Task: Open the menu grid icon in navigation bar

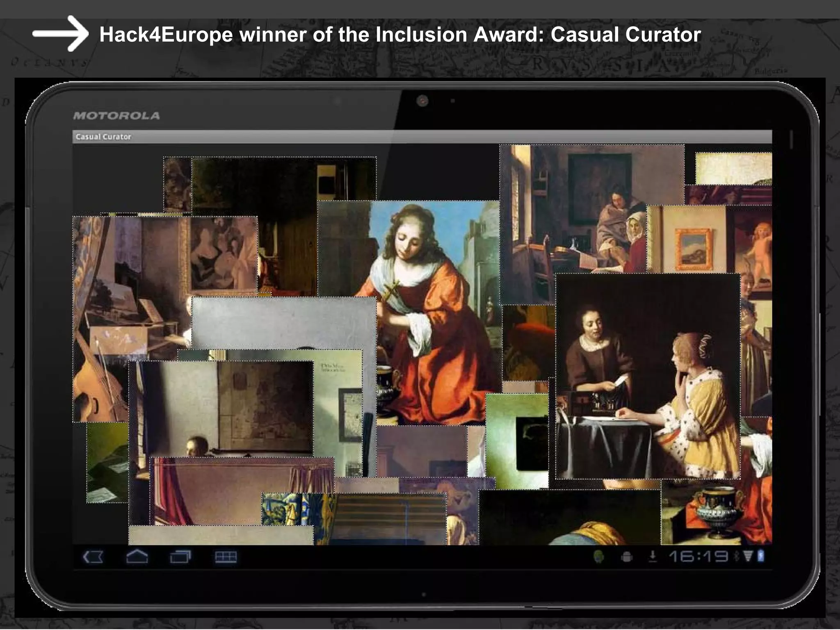Action: coord(226,557)
